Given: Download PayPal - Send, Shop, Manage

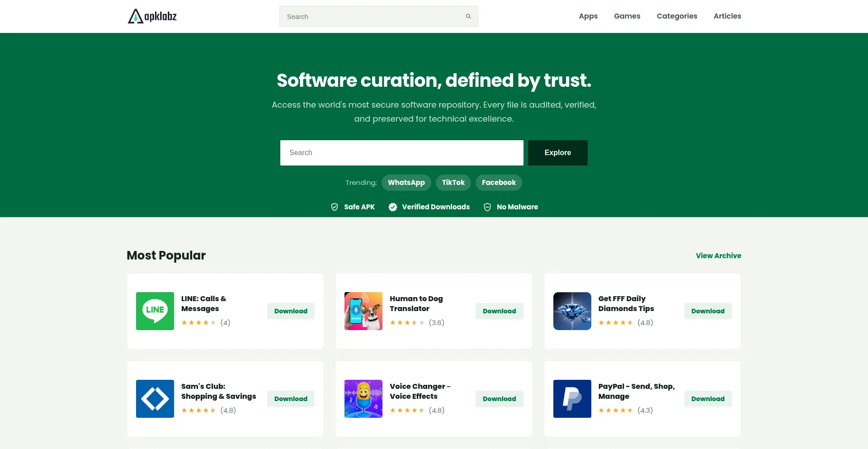Looking at the screenshot, I should pyautogui.click(x=708, y=399).
